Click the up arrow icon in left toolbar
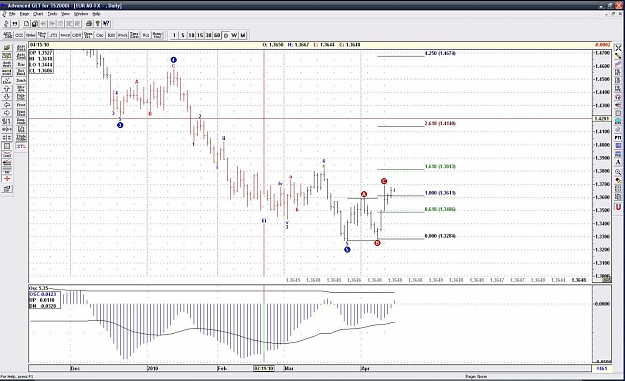This screenshot has width=625, height=381. click(7, 88)
